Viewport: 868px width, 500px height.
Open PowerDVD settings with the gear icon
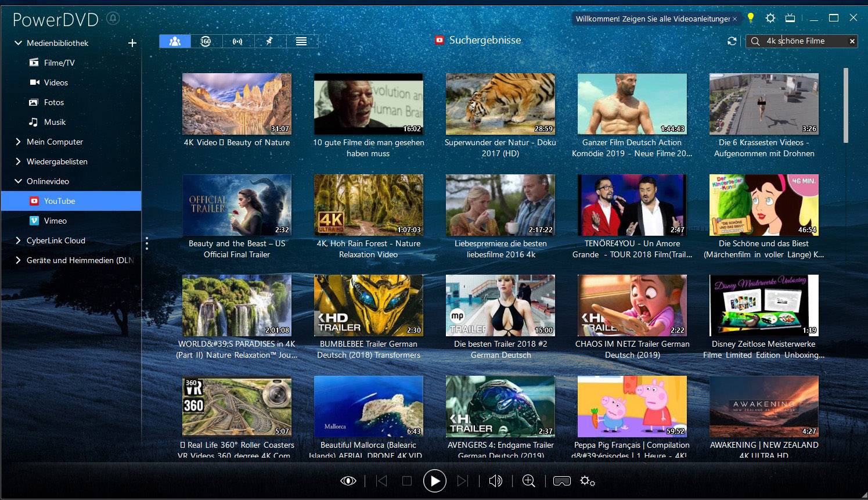coord(770,18)
